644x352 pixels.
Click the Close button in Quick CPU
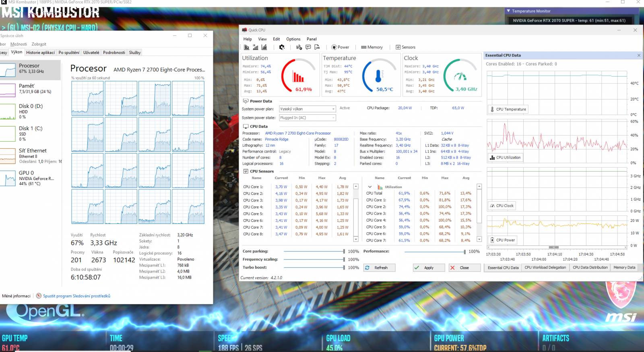coord(464,268)
